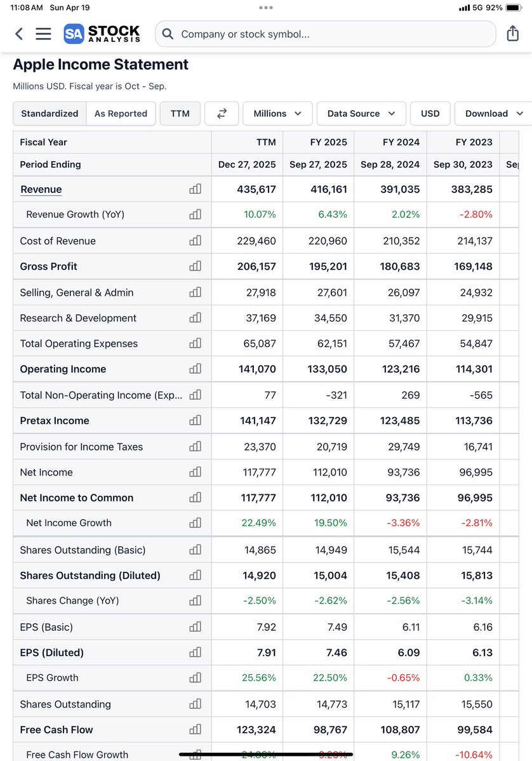The image size is (532, 761).
Task: Show chart for EPS (Diluted)
Action: click(x=195, y=652)
